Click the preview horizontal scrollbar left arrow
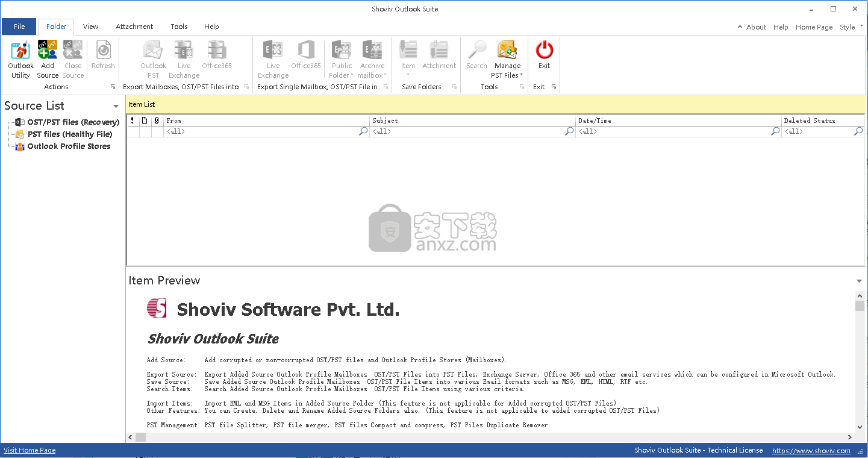 point(131,437)
